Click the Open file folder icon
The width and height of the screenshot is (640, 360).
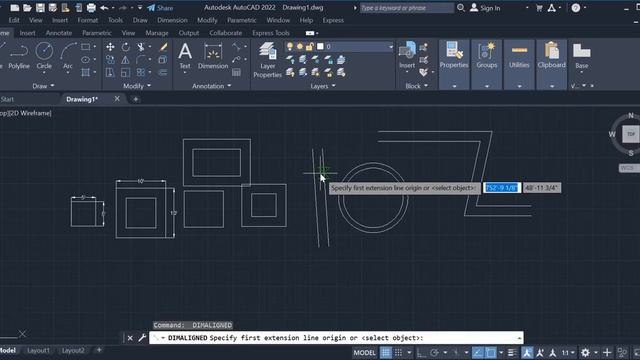pos(27,8)
